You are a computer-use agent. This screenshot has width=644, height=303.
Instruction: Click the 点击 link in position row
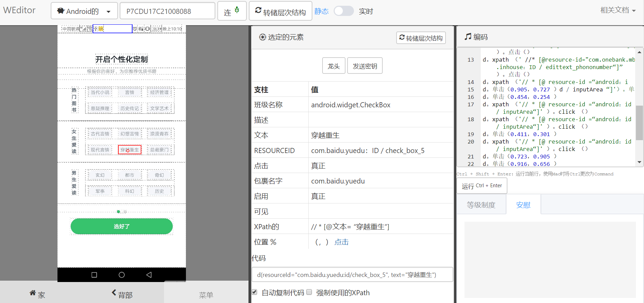tap(341, 242)
